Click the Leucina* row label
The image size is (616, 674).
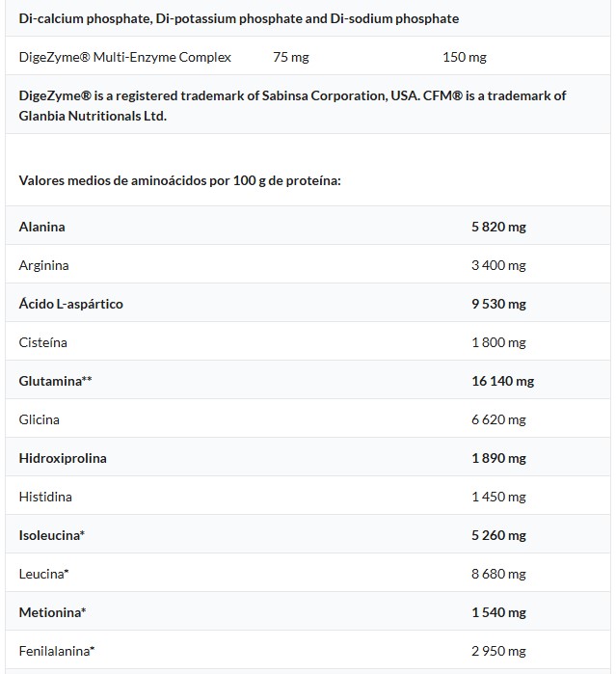pyautogui.click(x=44, y=574)
